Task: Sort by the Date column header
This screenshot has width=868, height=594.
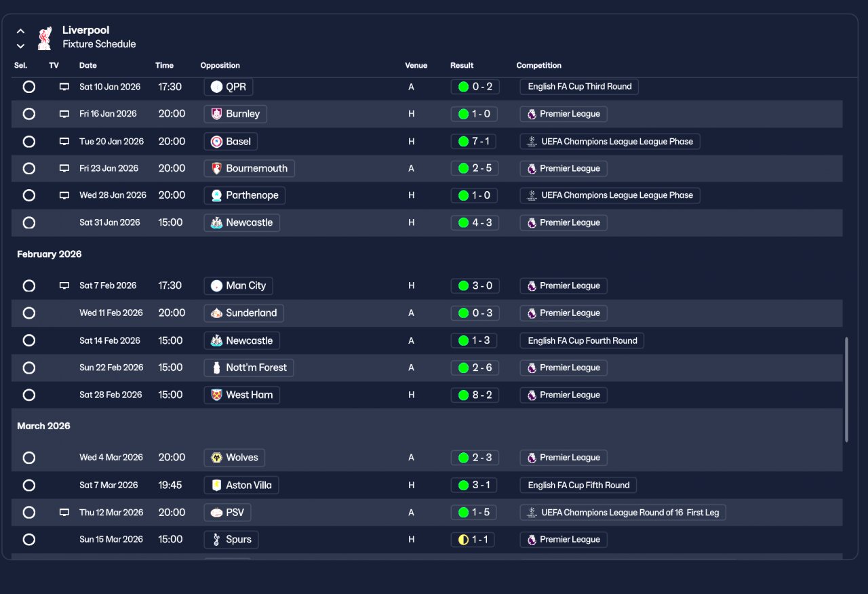Action: 88,66
